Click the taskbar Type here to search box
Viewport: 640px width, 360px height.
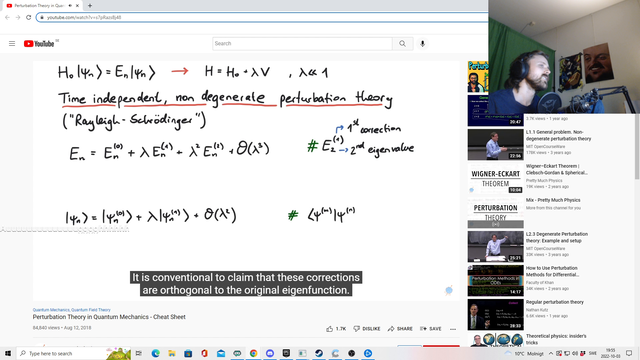click(73, 353)
